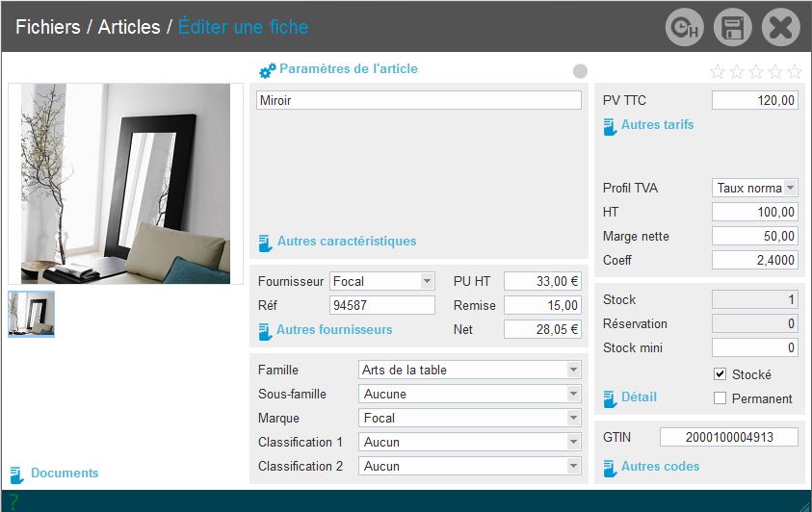This screenshot has width=812, height=512.
Task: Enable the Permanent checkbox
Action: (720, 398)
